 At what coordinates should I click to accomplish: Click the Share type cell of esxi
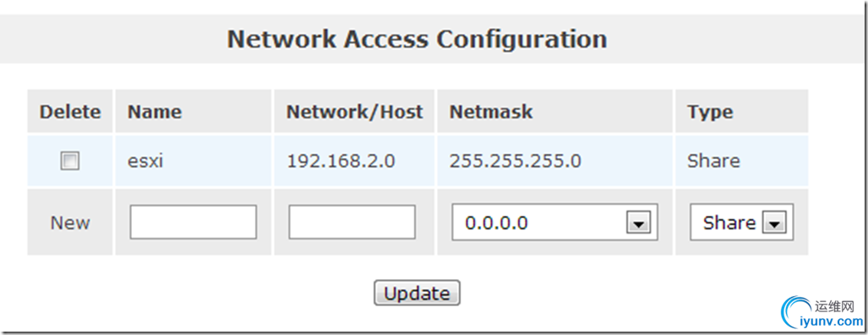point(713,161)
